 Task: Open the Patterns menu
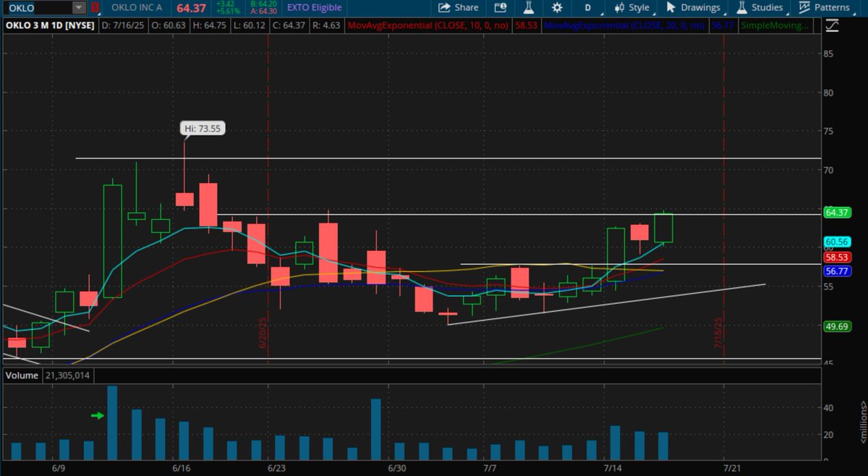pyautogui.click(x=824, y=8)
